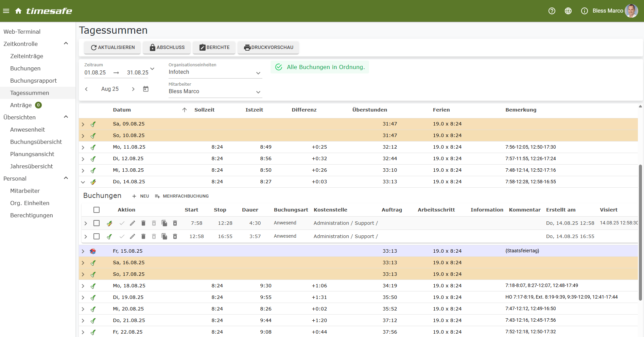Screen dimensions: 644x337
Task: Copy the 7:58 booking
Action: coord(164,223)
